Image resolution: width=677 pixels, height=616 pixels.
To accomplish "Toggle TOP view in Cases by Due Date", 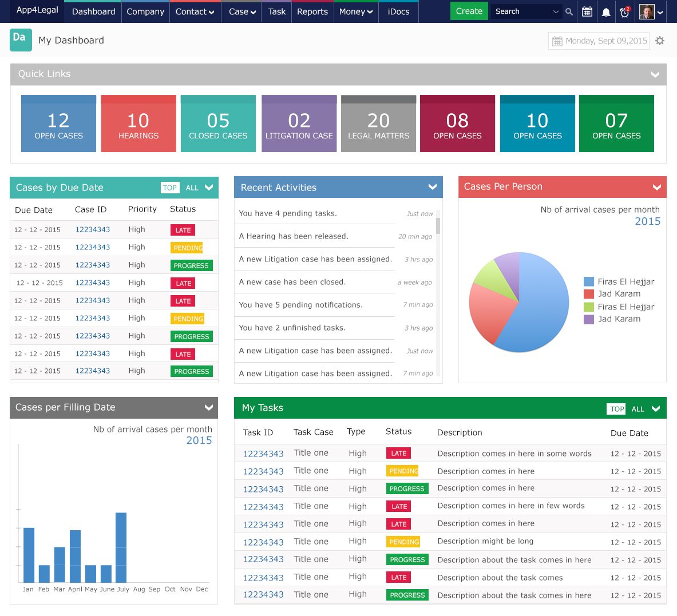I will 170,188.
